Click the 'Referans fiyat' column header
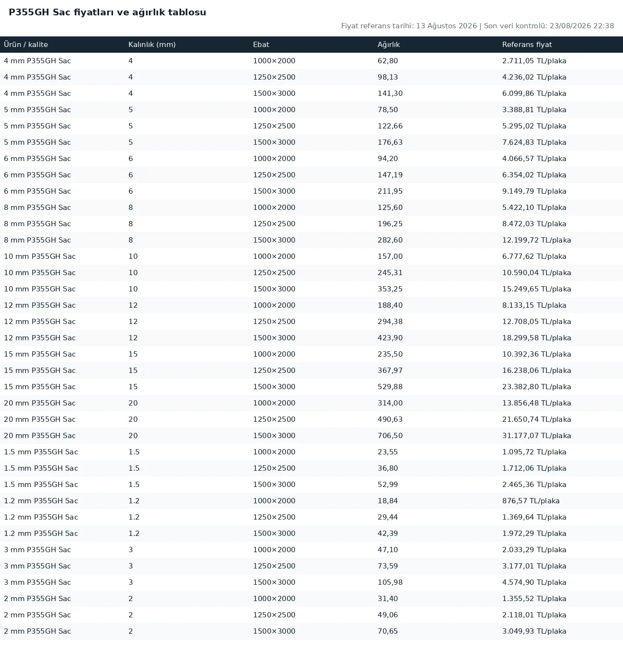Image resolution: width=623 pixels, height=672 pixels. coord(527,45)
